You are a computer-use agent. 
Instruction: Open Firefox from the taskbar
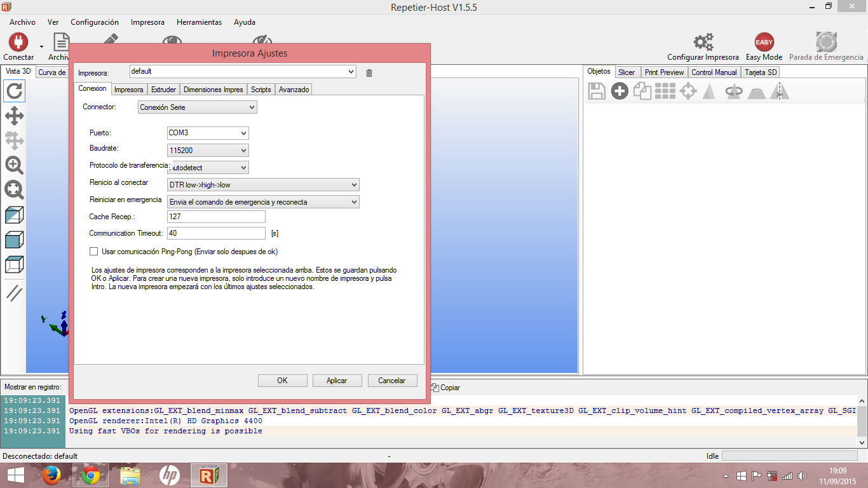51,475
